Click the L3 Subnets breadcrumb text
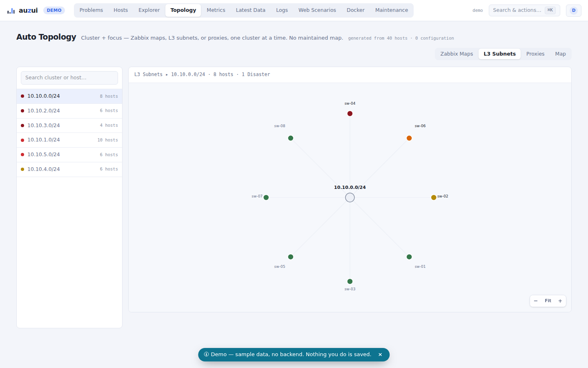Image resolution: width=588 pixels, height=368 pixels. click(x=148, y=74)
